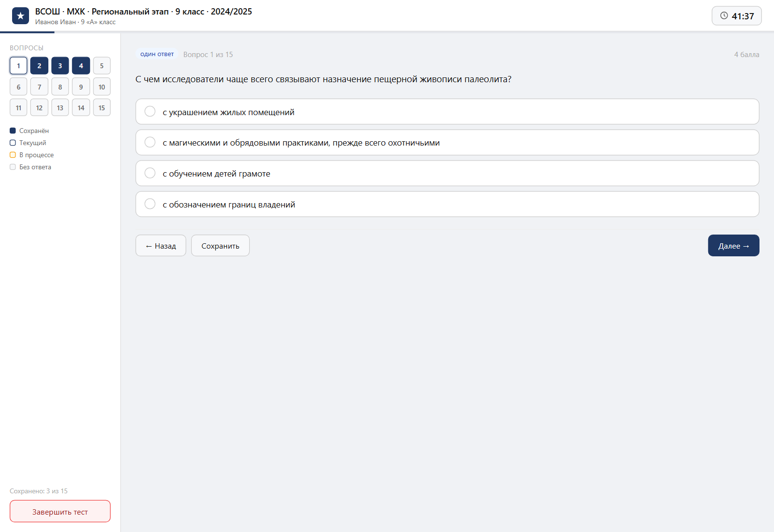Viewport: 774px width, 532px height.
Task: Switch to saved question 4
Action: (x=81, y=66)
